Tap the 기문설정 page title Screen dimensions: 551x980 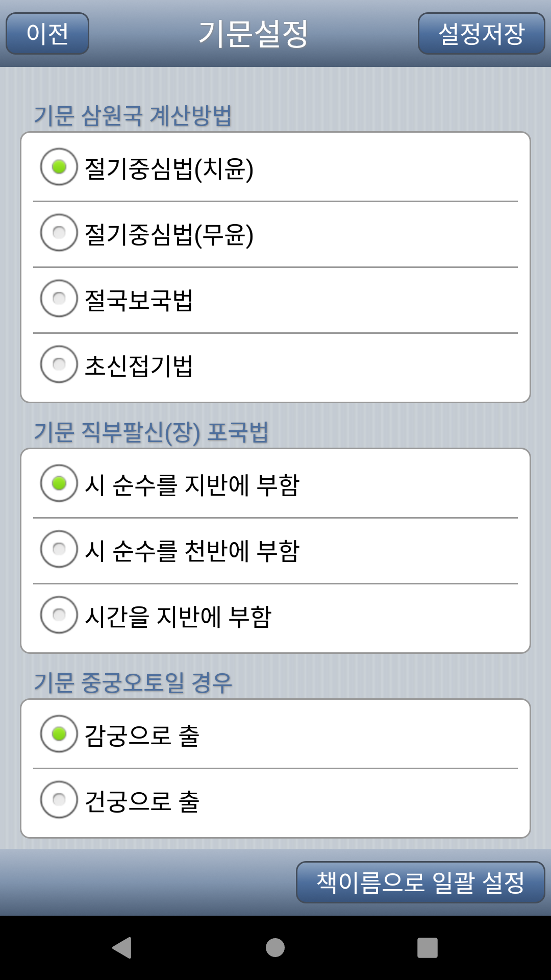[x=253, y=34]
